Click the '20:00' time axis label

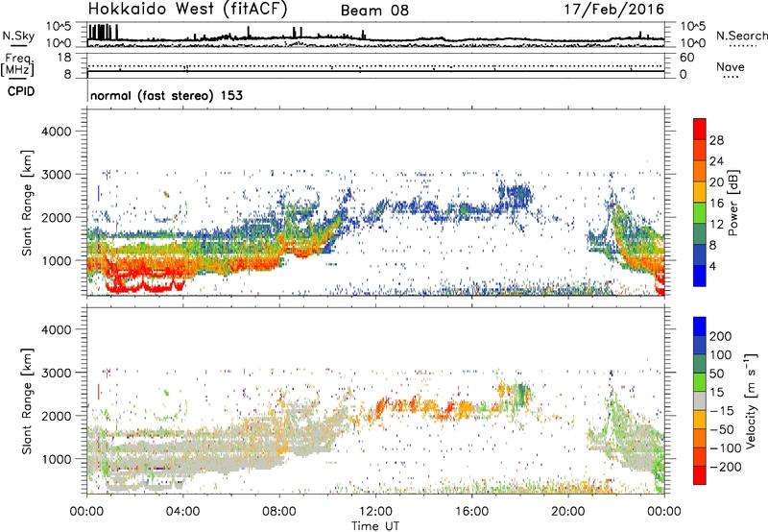tap(568, 512)
